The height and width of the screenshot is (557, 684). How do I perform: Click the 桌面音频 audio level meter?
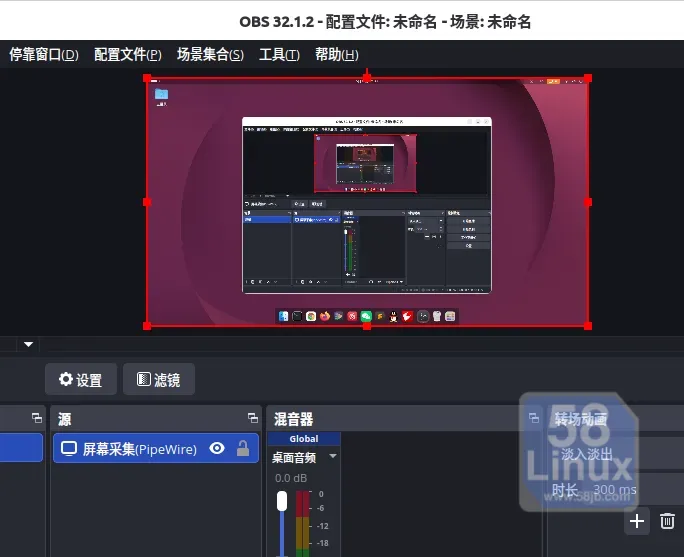[303, 523]
